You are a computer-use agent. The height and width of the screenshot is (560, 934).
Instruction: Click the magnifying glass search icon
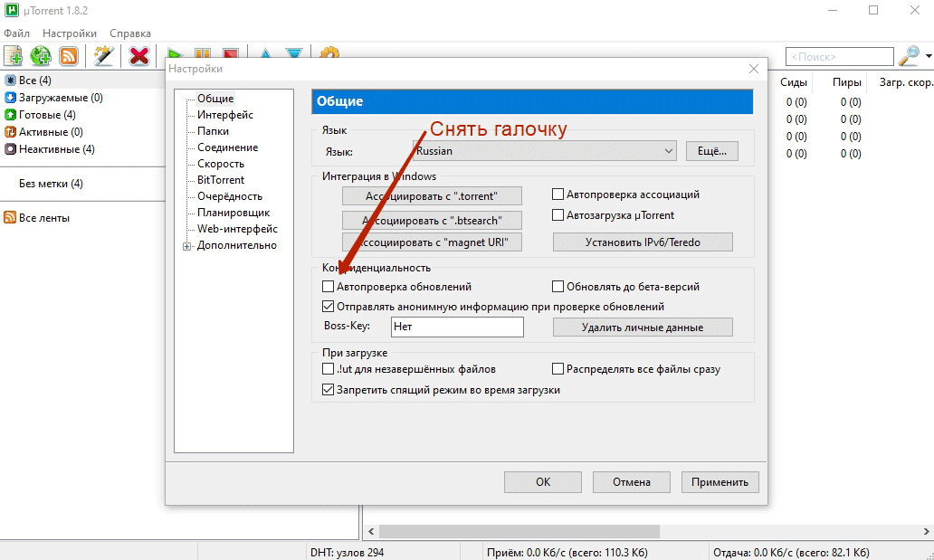click(908, 56)
